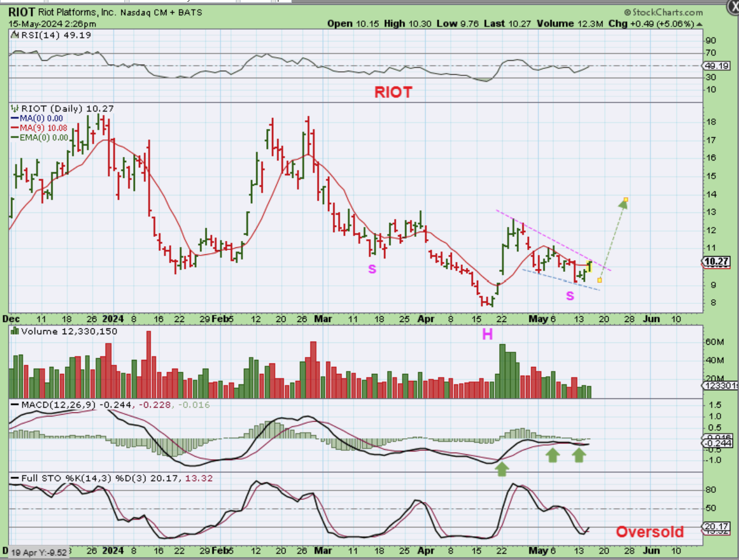Click the Volume 12,330,150 panel label
This screenshot has height=560, width=739.
69,331
